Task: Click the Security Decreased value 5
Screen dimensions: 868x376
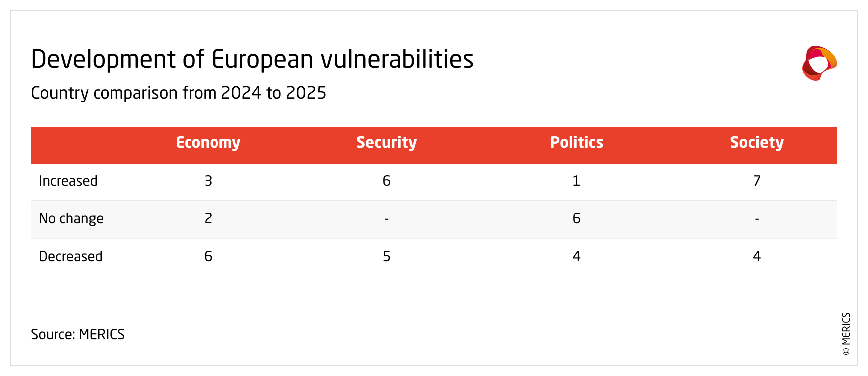Action: pyautogui.click(x=386, y=256)
